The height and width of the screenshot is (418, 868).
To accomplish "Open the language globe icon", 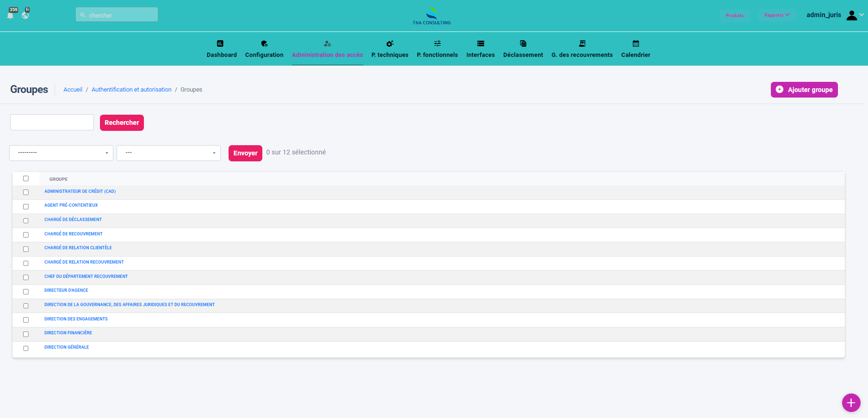I will point(25,15).
